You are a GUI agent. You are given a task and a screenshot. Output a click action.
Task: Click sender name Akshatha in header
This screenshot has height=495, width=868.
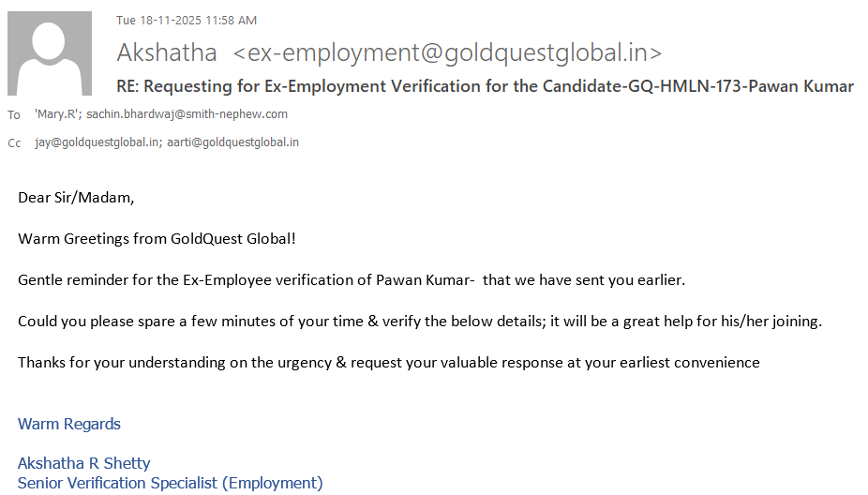(x=166, y=53)
